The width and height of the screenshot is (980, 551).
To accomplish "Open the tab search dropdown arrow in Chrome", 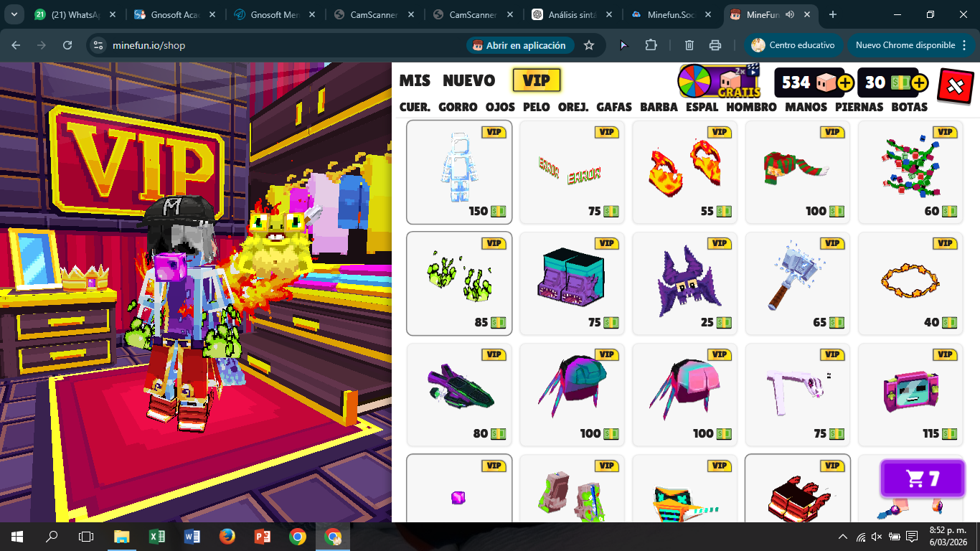I will 14,14.
